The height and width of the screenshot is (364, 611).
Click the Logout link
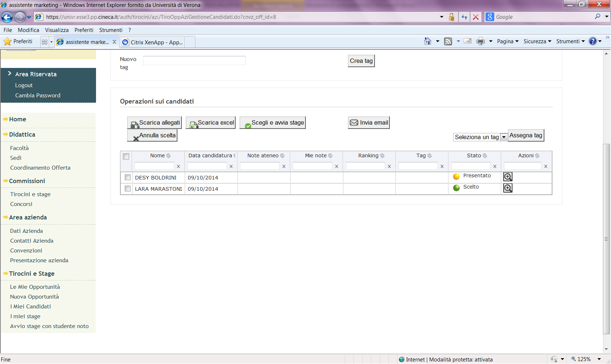coord(24,85)
